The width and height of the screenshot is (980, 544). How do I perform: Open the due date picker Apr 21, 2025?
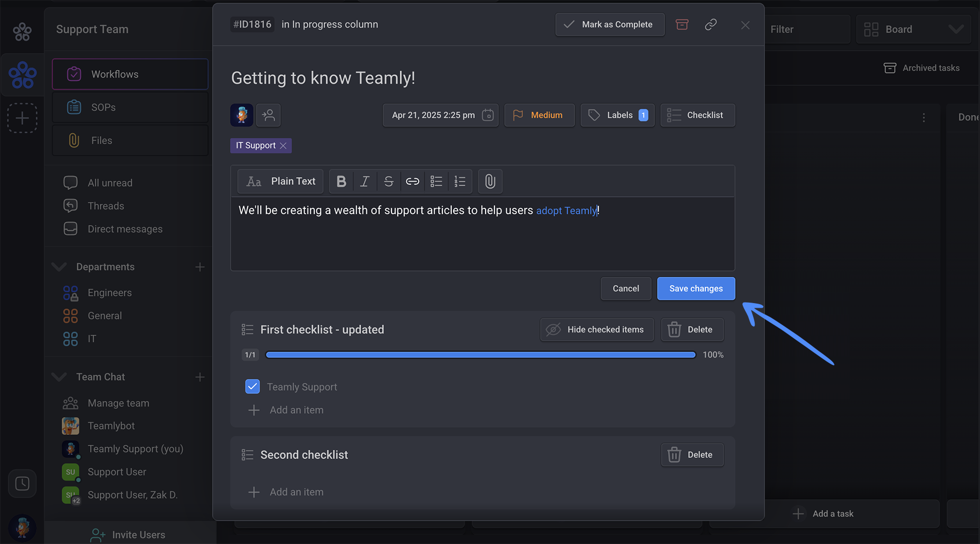pyautogui.click(x=440, y=115)
